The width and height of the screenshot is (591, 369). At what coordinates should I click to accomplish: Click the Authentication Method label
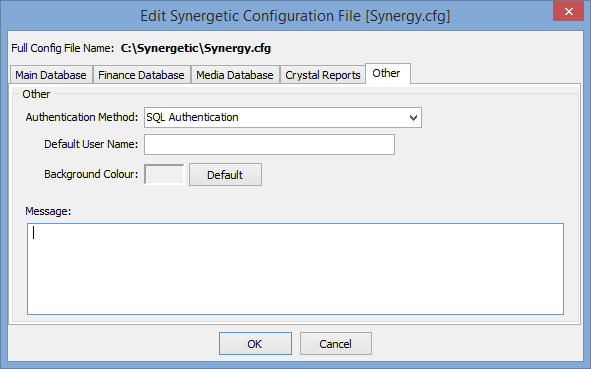[82, 117]
